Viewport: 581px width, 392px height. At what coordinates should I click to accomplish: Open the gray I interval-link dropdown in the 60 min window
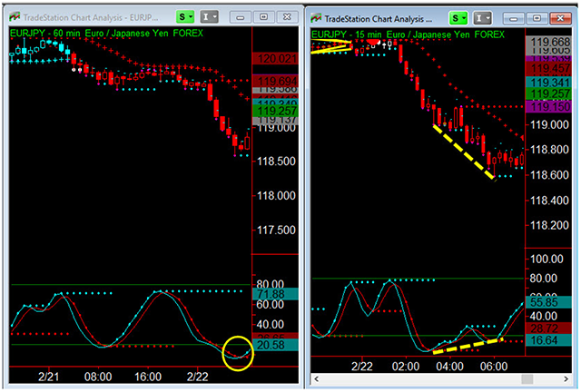point(209,16)
